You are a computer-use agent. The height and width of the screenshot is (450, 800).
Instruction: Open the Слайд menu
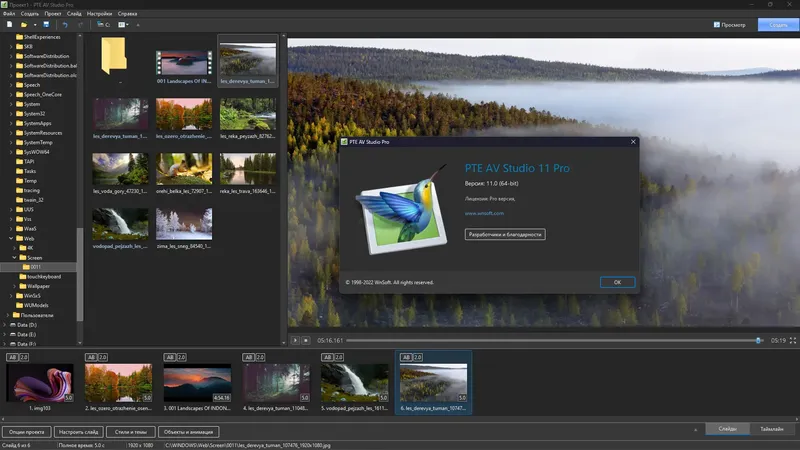pos(74,14)
